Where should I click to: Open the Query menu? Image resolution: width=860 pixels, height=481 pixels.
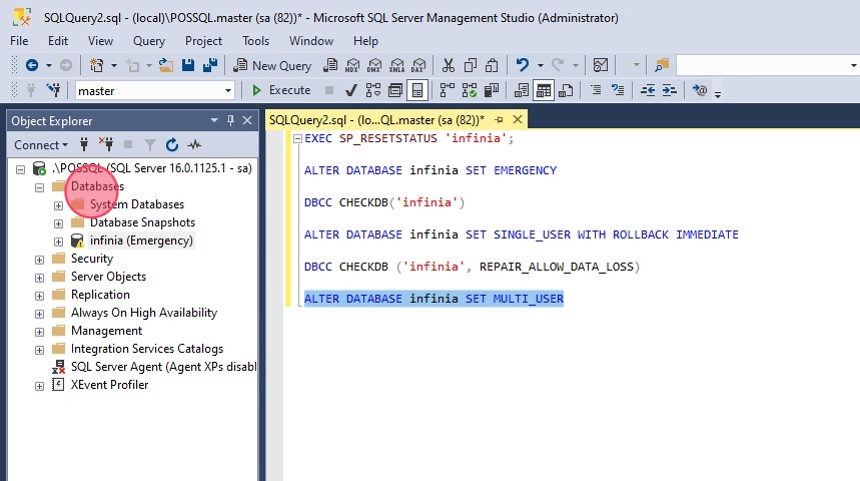coord(149,41)
